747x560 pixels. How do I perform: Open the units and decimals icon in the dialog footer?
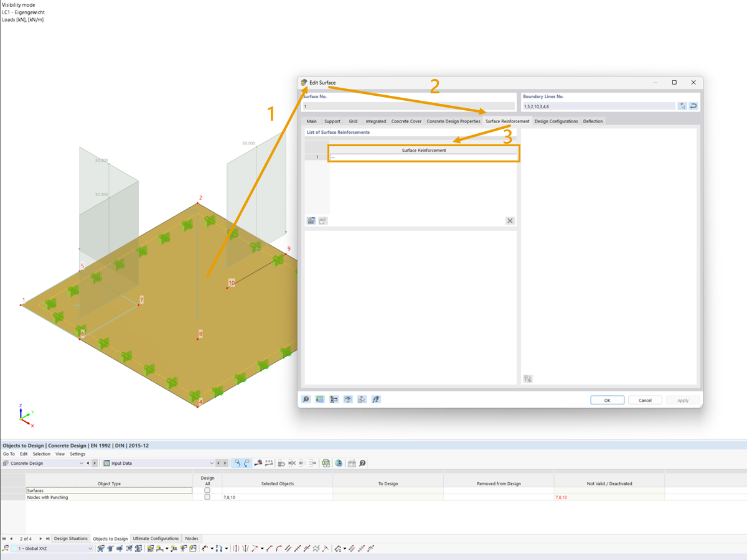point(320,399)
